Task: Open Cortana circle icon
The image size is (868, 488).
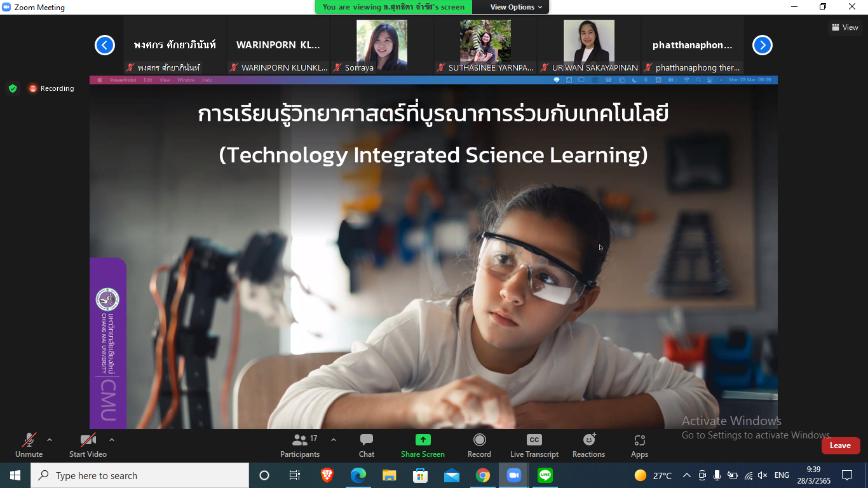Action: pyautogui.click(x=264, y=475)
